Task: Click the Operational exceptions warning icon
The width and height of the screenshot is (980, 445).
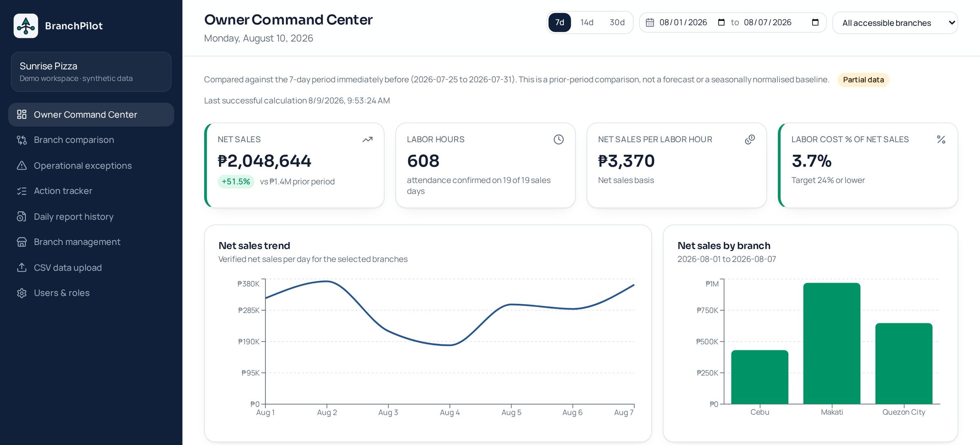Action: [22, 165]
